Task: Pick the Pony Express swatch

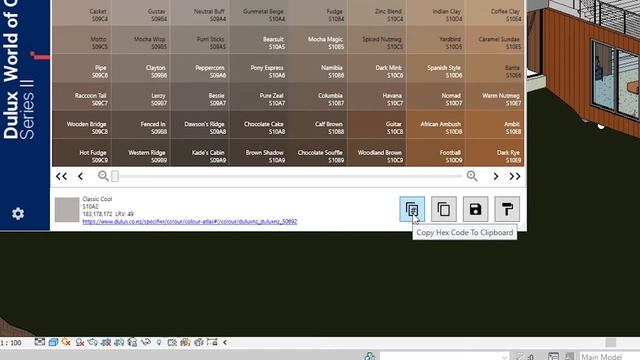Action: 259,68
